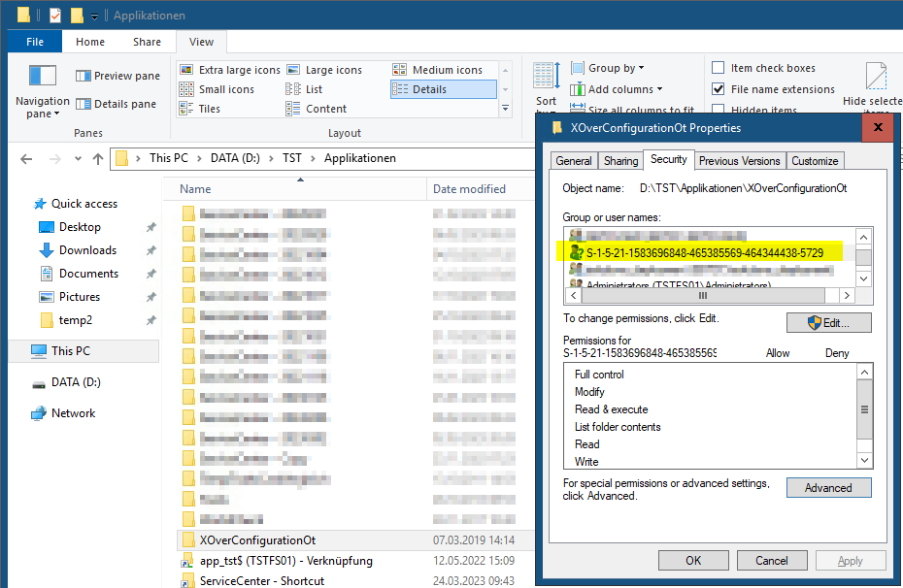Select Administrators entry in group list
The height and width of the screenshot is (588, 903).
pyautogui.click(x=670, y=284)
